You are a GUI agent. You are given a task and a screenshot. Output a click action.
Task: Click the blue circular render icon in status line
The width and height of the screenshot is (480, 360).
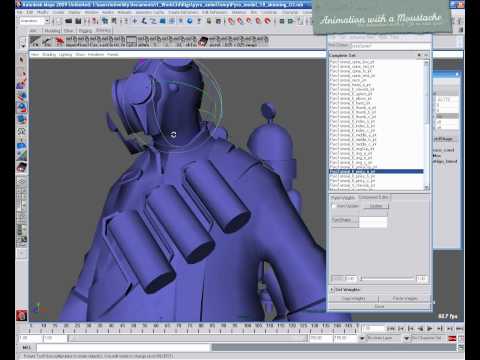(x=190, y=21)
